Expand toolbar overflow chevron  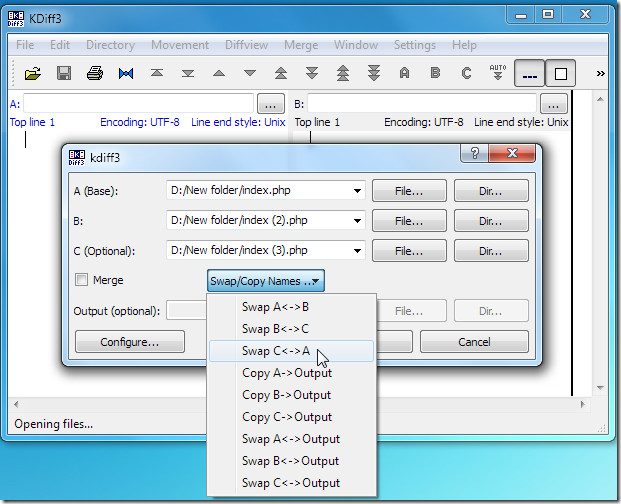[600, 73]
